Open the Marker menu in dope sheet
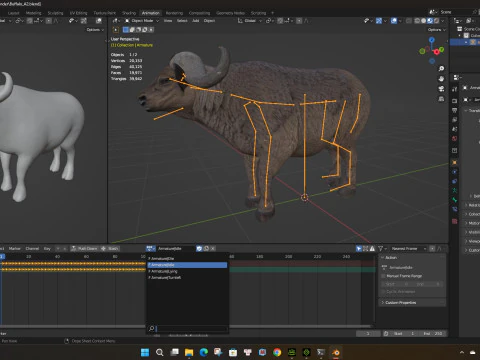Image resolution: width=480 pixels, height=360 pixels. [x=14, y=249]
